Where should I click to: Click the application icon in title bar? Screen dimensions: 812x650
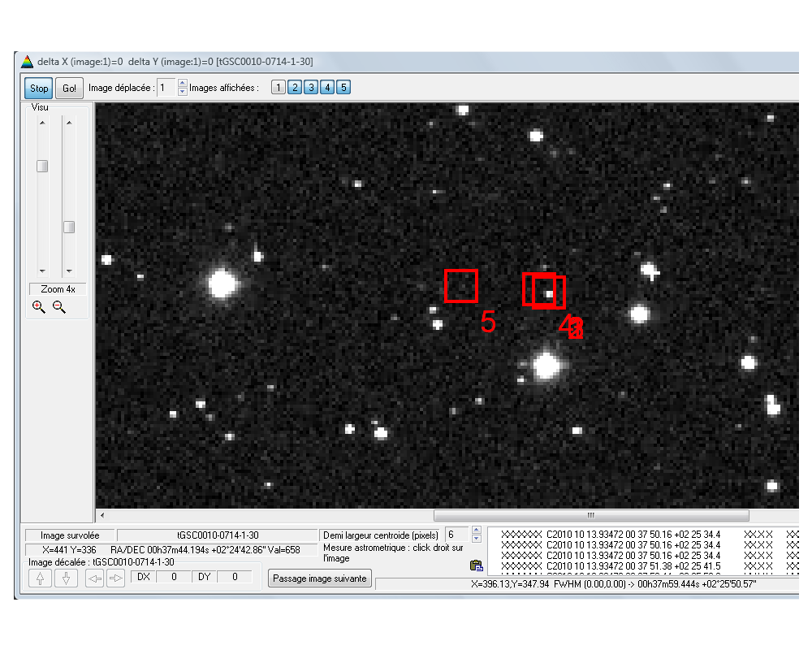(x=27, y=62)
